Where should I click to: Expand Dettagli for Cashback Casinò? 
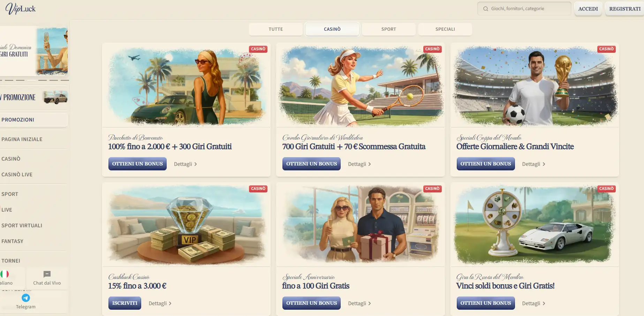point(160,303)
